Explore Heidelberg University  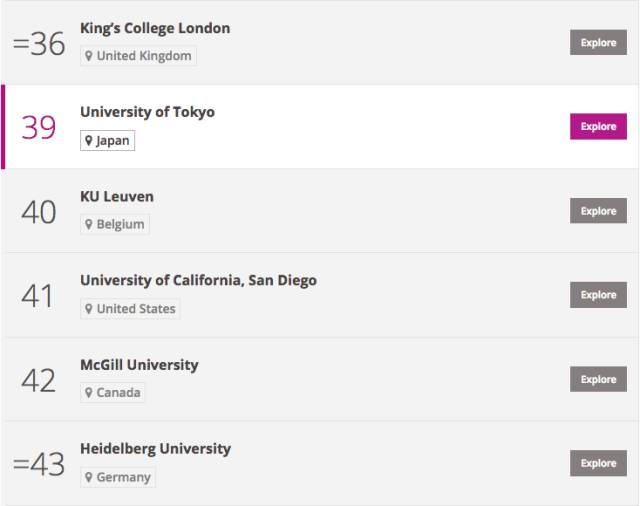[598, 463]
